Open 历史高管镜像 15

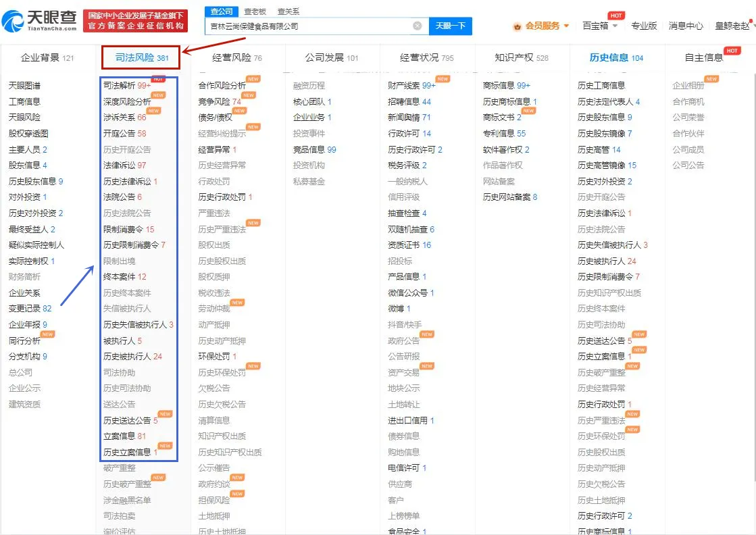(x=607, y=165)
